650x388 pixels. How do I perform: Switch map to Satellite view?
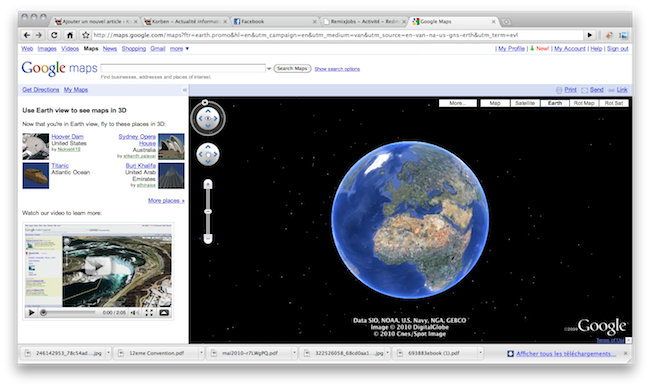pyautogui.click(x=525, y=103)
